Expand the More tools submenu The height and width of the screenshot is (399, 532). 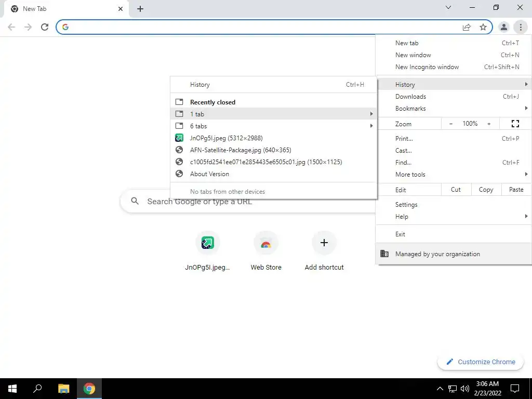[454, 175]
